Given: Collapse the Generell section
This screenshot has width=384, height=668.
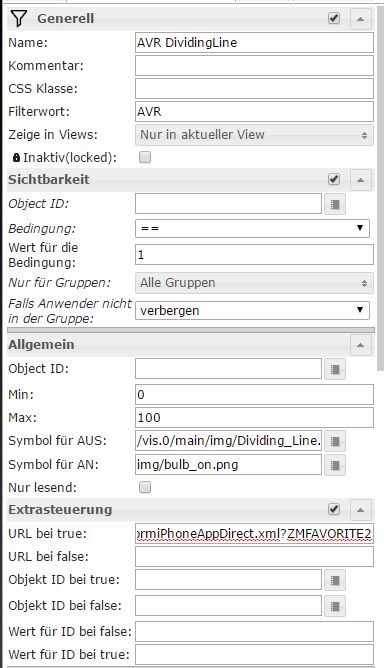Looking at the screenshot, I should coord(361,19).
